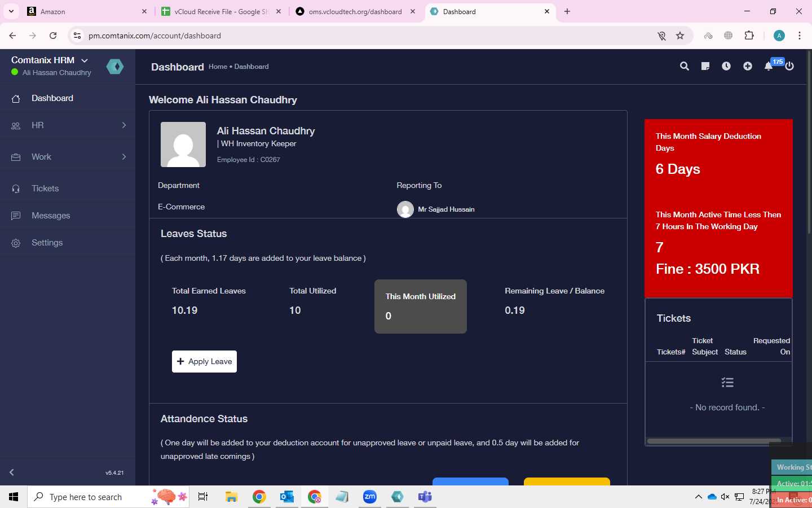
Task: Click the Windows search box
Action: [x=107, y=497]
